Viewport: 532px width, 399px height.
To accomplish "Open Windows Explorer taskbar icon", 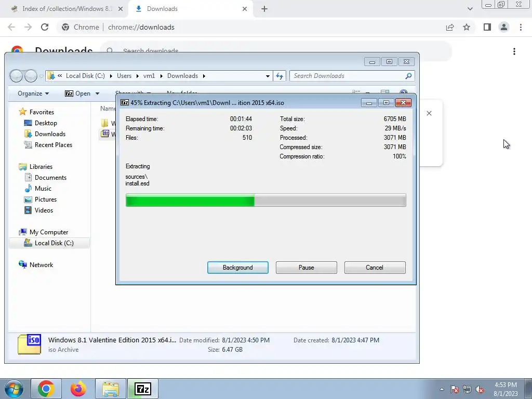I will [x=111, y=389].
